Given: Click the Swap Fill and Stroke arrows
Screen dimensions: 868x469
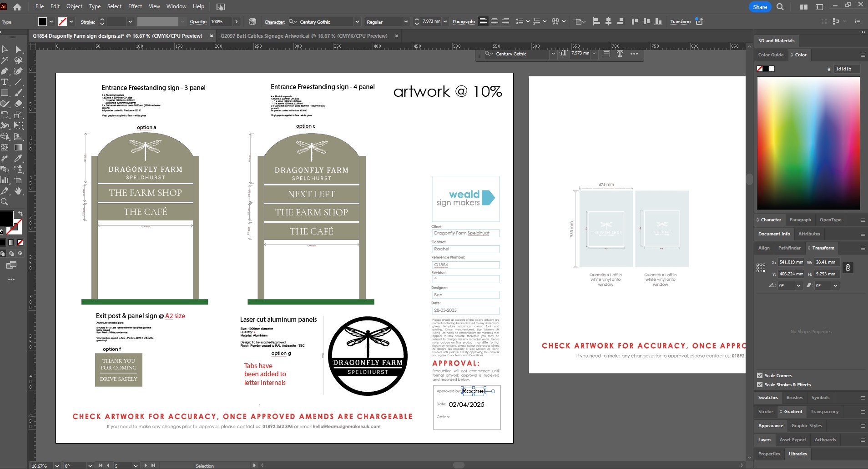Looking at the screenshot, I should point(20,214).
